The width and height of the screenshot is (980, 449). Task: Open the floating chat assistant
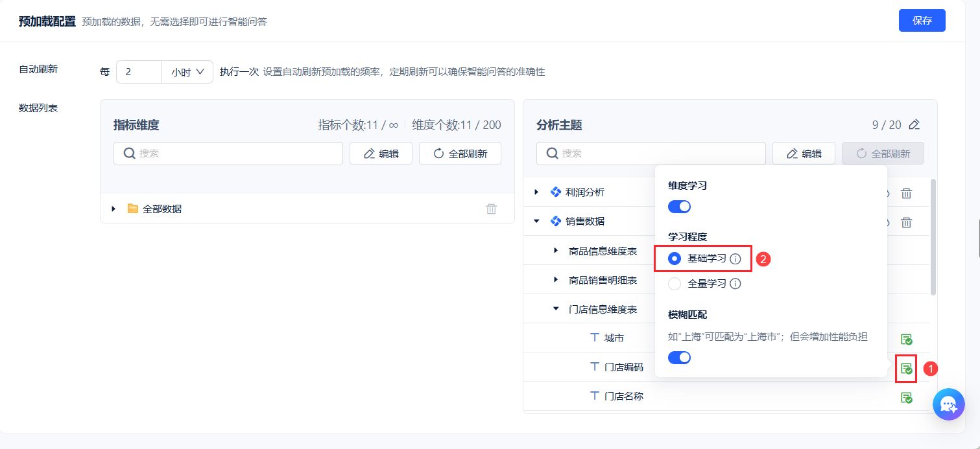pyautogui.click(x=948, y=405)
